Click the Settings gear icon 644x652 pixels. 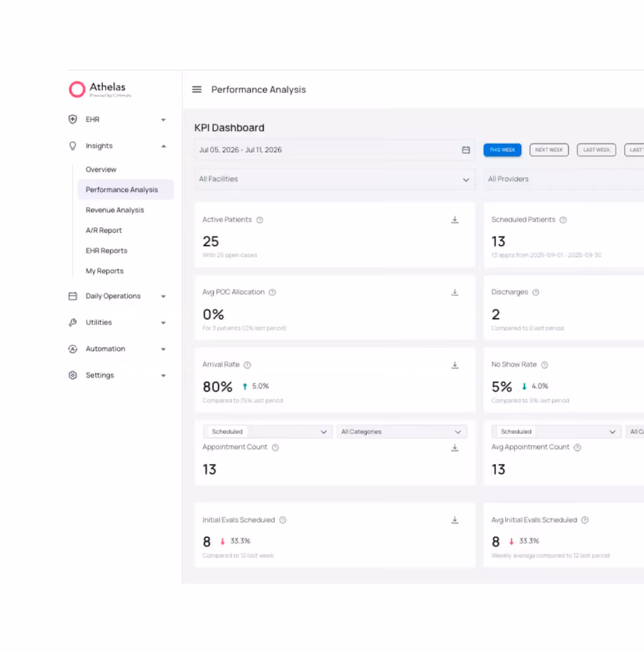(x=73, y=375)
